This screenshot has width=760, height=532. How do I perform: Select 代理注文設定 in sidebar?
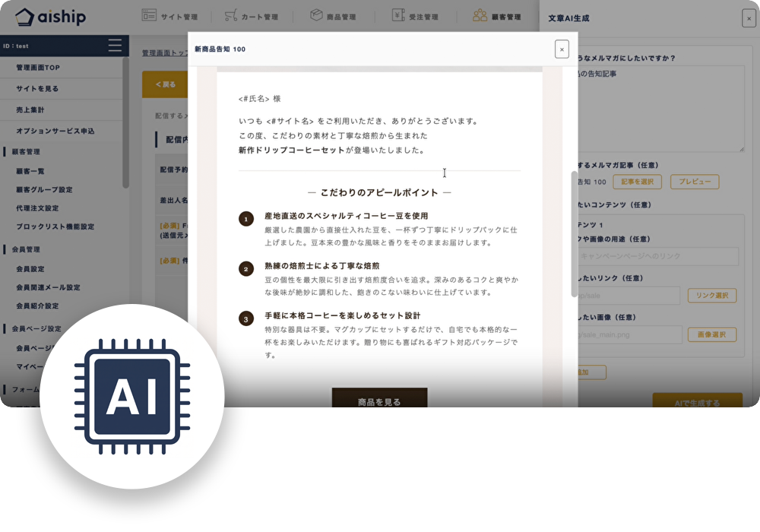(x=37, y=207)
